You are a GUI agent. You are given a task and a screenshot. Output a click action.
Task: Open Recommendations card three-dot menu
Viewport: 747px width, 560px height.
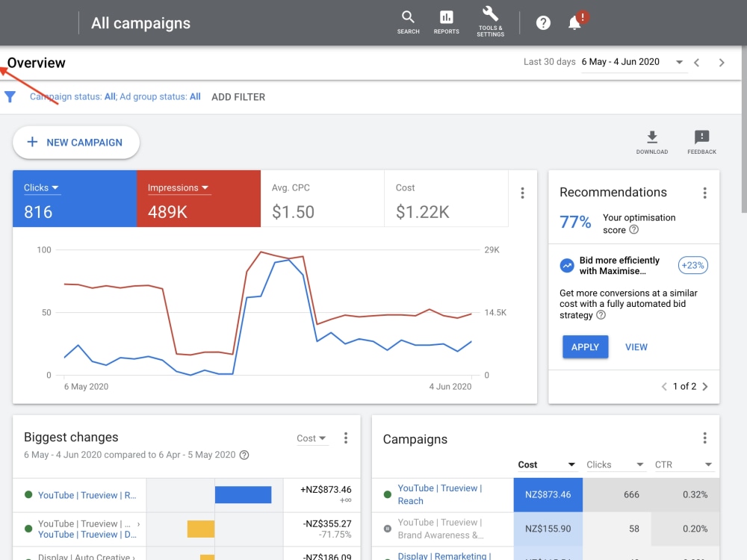click(704, 193)
